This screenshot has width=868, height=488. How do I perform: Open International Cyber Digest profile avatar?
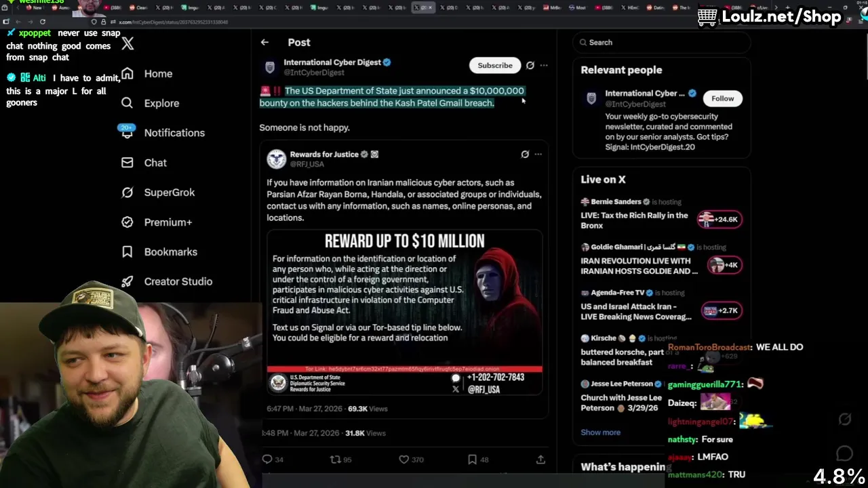[270, 67]
